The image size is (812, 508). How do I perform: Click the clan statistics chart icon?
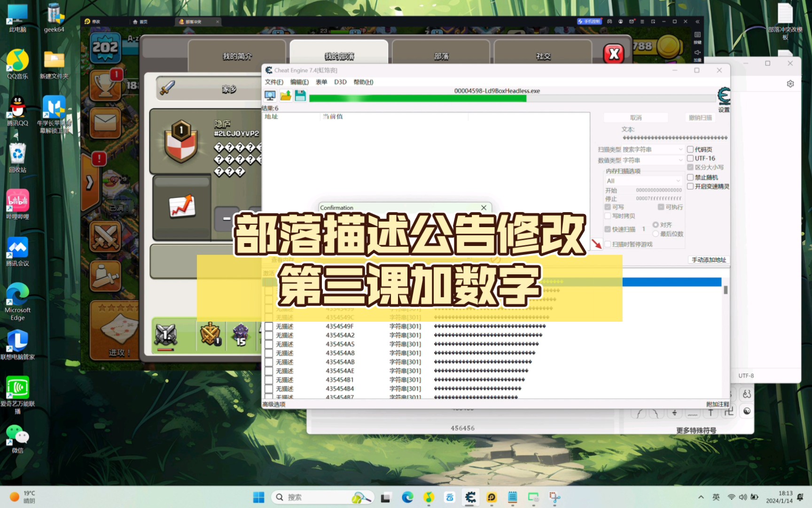point(182,206)
